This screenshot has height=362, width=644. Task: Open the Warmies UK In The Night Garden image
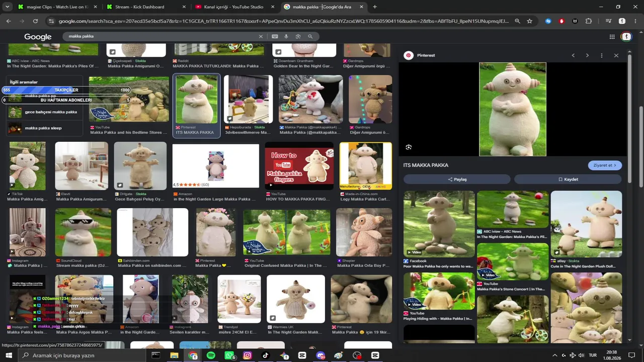tap(296, 299)
